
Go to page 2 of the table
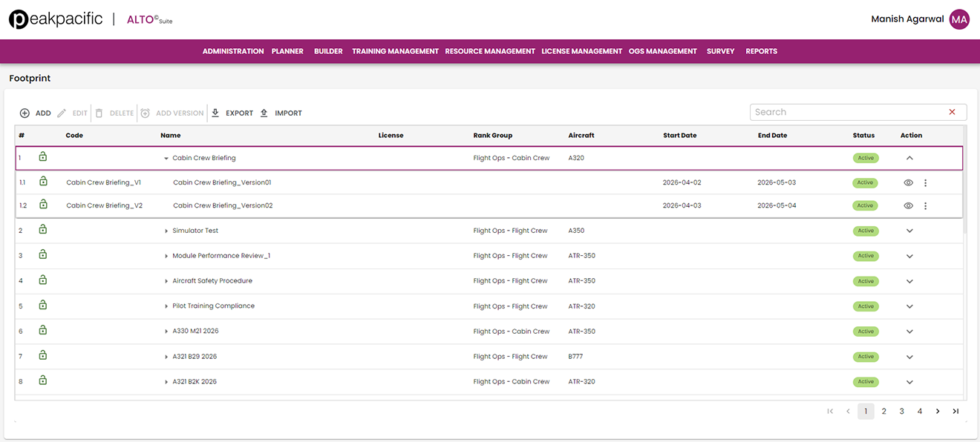(883, 412)
